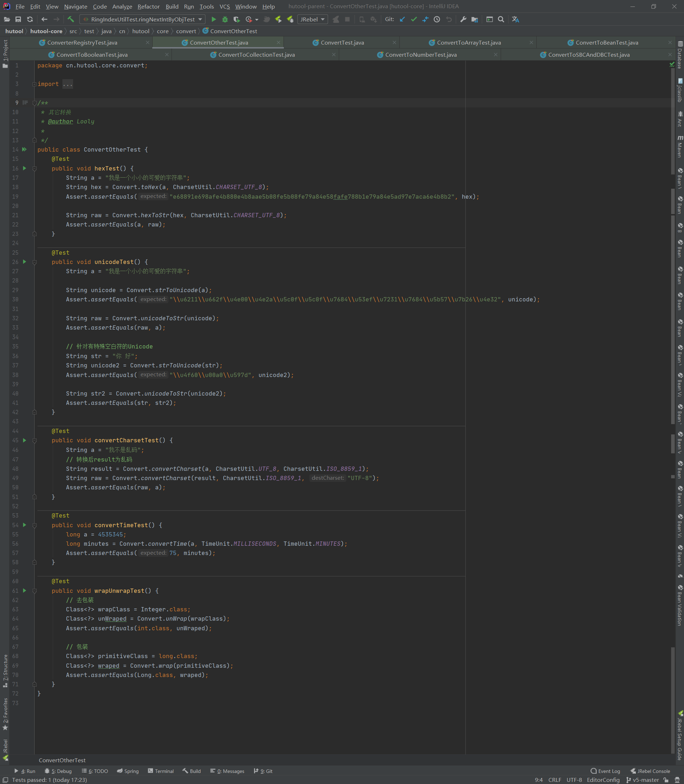The width and height of the screenshot is (684, 784).
Task: Expand the collapsed import block
Action: click(x=34, y=84)
